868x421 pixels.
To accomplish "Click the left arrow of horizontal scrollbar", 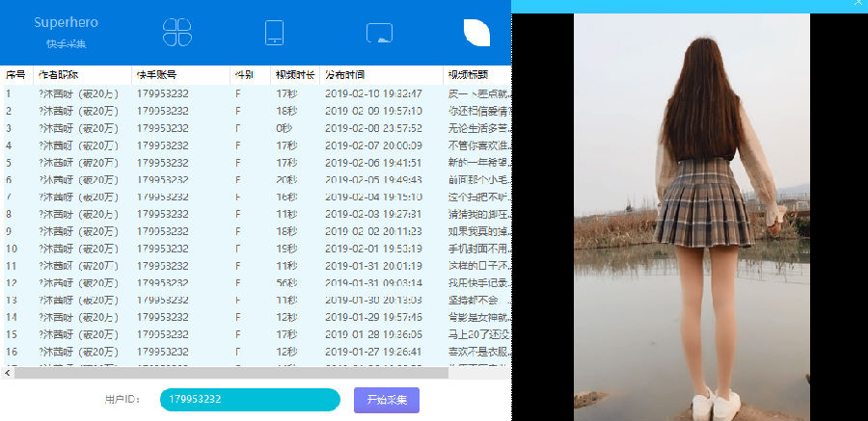I will point(7,374).
